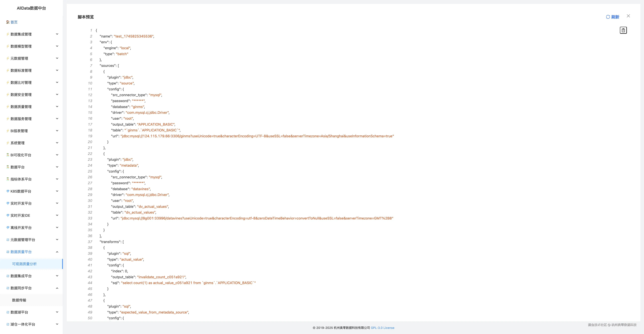Image resolution: width=644 pixels, height=334 pixels.
Task: Expand the 实时开发IDE menu chevron
Action: pos(57,215)
